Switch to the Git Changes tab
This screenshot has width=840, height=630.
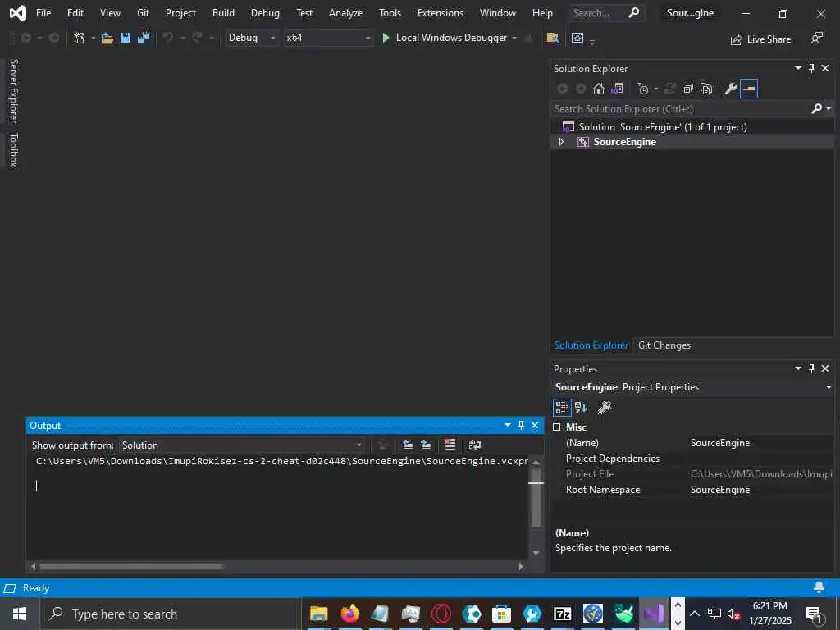click(x=664, y=345)
